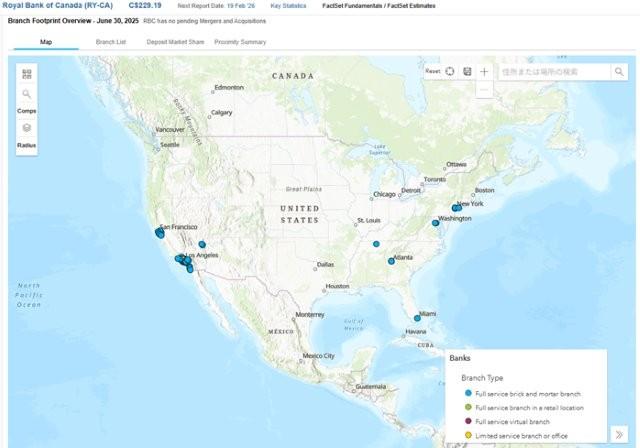The height and width of the screenshot is (448, 640).
Task: Click the Royal Bank of Canada title
Action: coord(55,6)
